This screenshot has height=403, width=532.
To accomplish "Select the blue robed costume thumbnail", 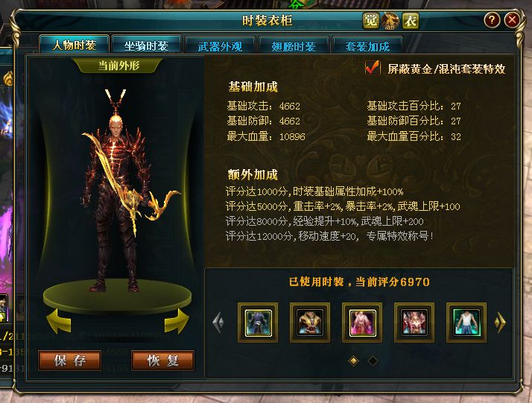I will 258,323.
